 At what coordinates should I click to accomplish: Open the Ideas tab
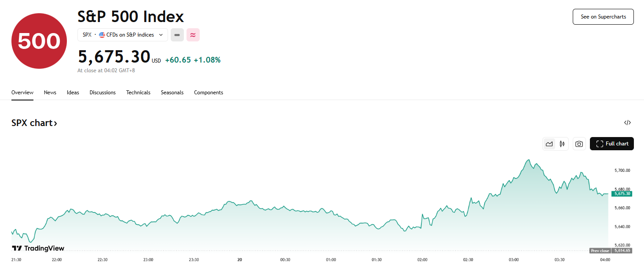coord(73,93)
